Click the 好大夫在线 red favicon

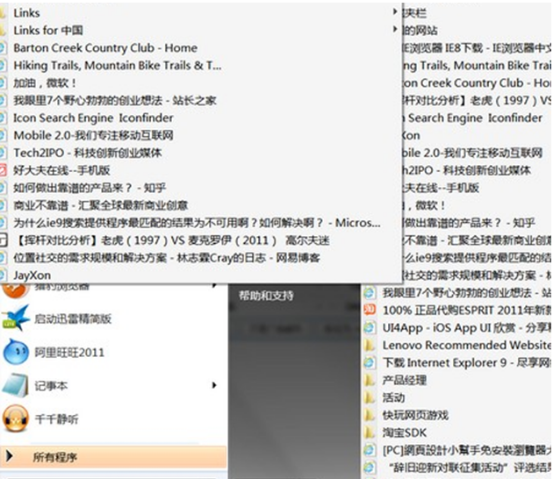pyautogui.click(x=3, y=171)
